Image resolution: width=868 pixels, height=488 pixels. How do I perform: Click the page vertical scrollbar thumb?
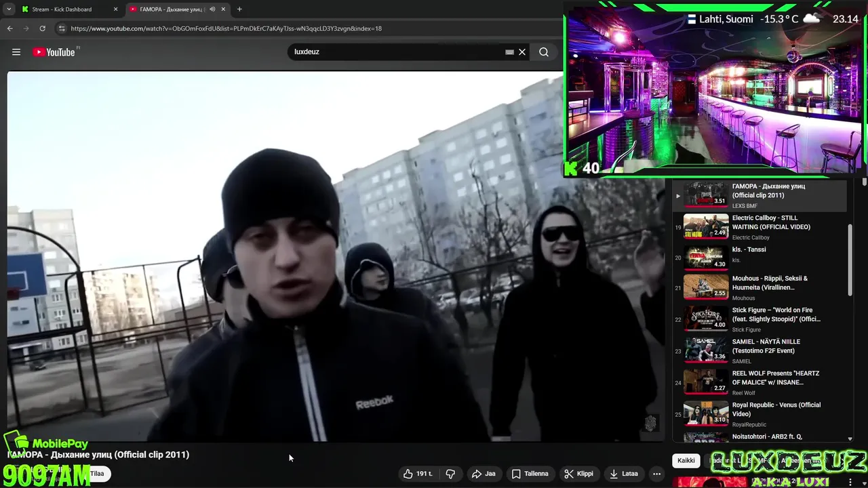(865, 182)
